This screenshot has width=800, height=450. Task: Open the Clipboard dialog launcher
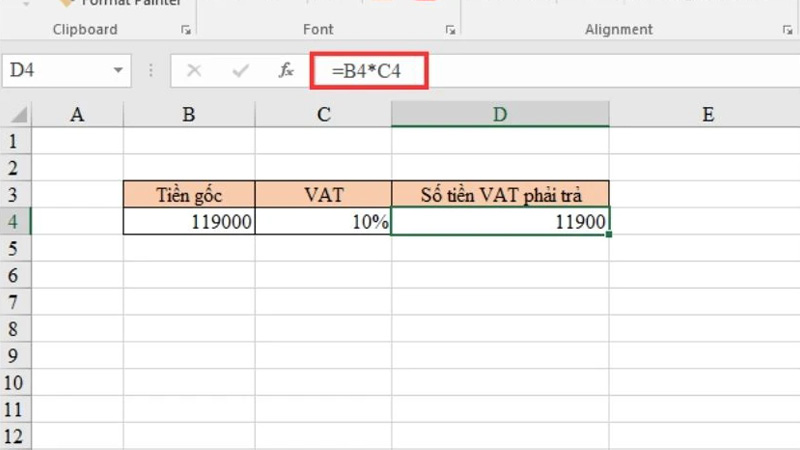coord(186,30)
